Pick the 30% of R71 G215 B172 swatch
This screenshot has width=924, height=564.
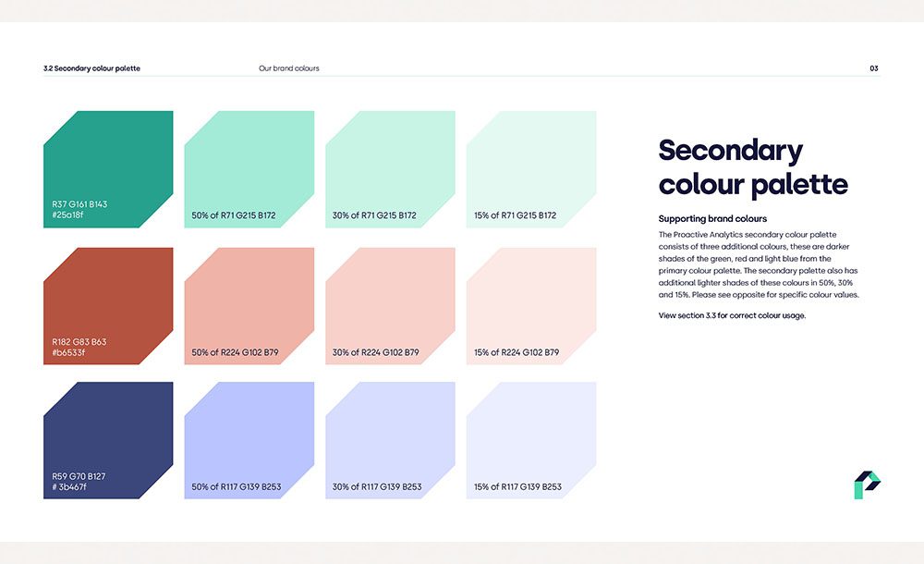[390, 169]
